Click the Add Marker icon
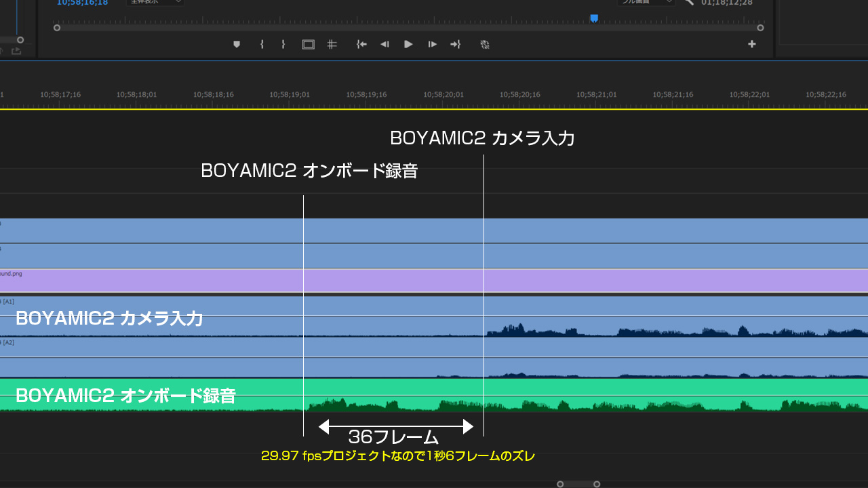Image resolution: width=868 pixels, height=488 pixels. coord(237,45)
